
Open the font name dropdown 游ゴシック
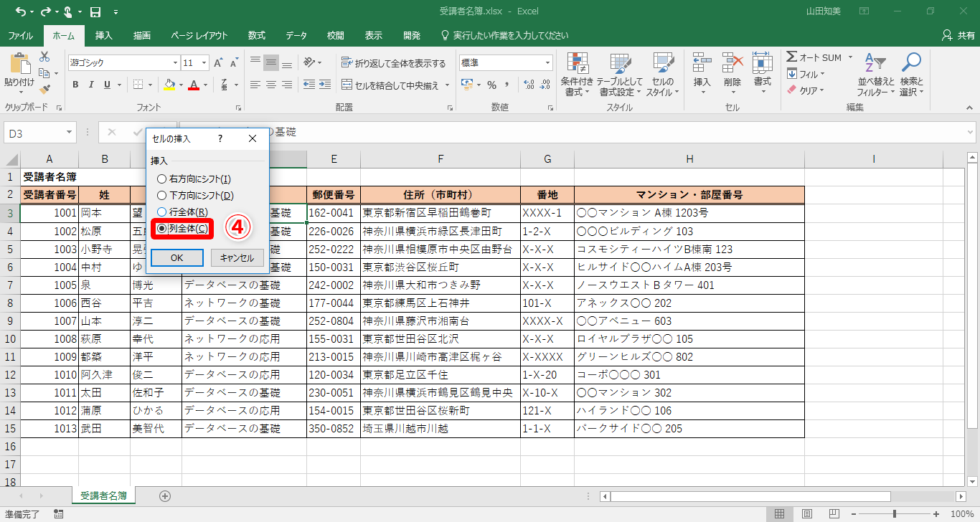point(174,63)
